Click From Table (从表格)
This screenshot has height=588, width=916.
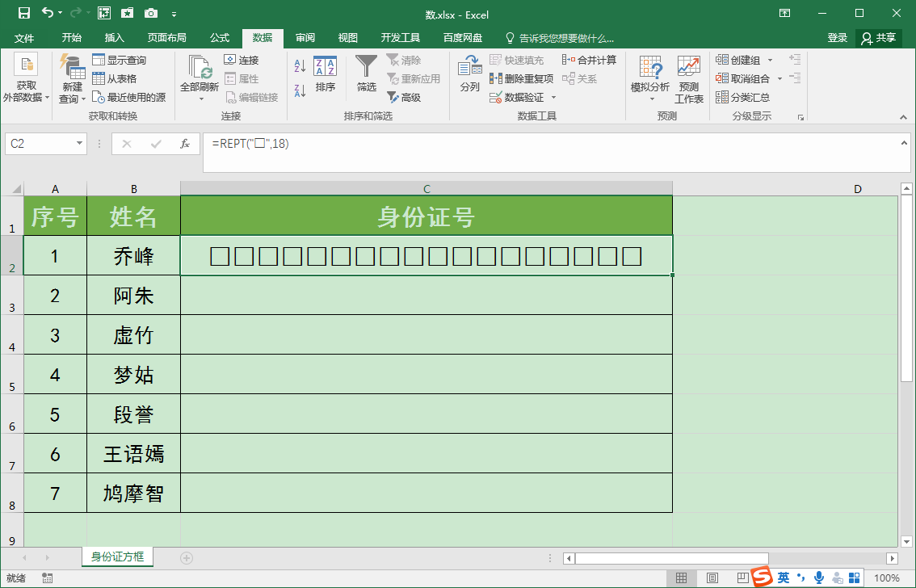pyautogui.click(x=115, y=79)
